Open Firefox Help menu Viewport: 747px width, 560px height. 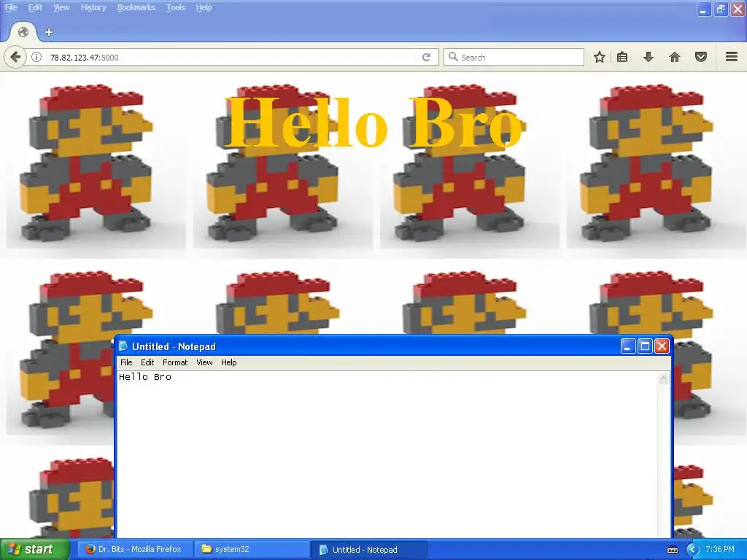click(x=204, y=7)
